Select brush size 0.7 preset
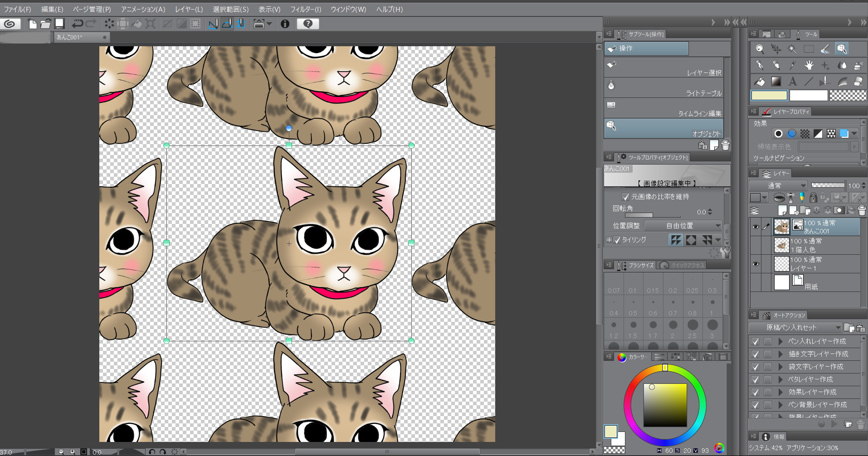This screenshot has width=868, height=456. (x=673, y=306)
